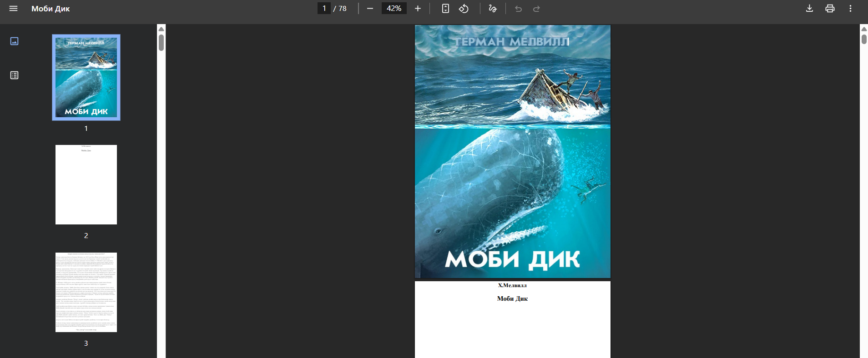868x358 pixels.
Task: Click the 'Х.Мелвилл' author text on page 2
Action: pos(512,285)
